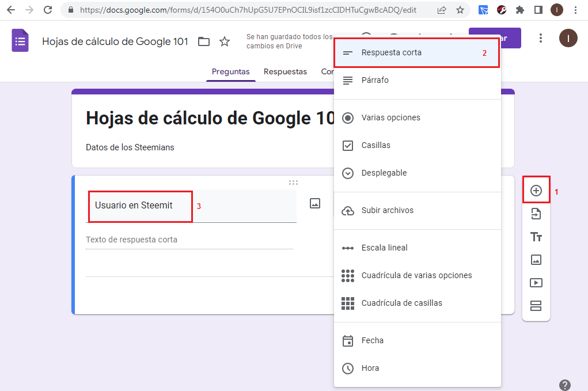Click the document name in header
This screenshot has height=391, width=588.
pos(115,41)
